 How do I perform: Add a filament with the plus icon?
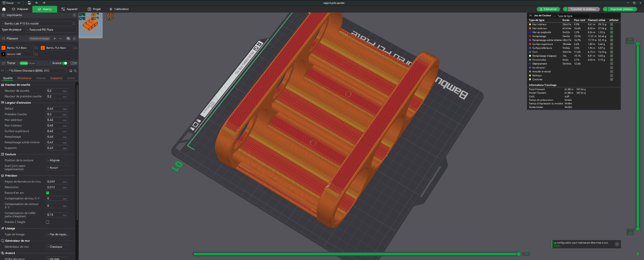click(x=55, y=39)
